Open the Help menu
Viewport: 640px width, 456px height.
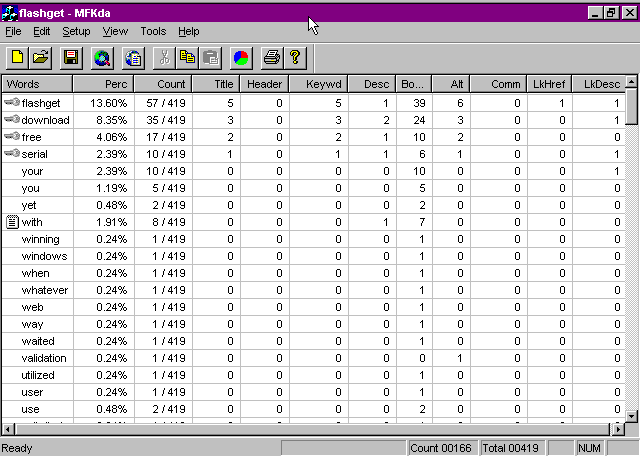tap(189, 31)
